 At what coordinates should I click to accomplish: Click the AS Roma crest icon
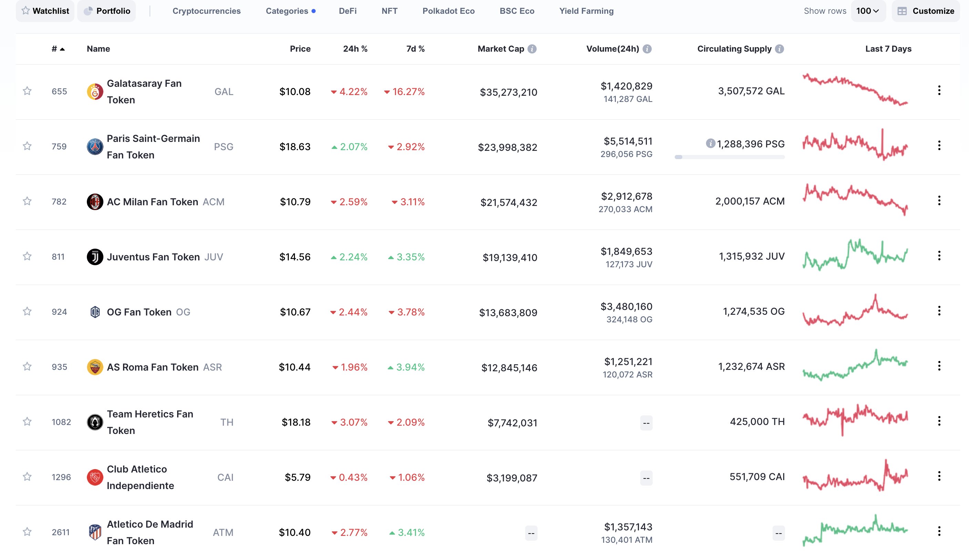tap(95, 367)
